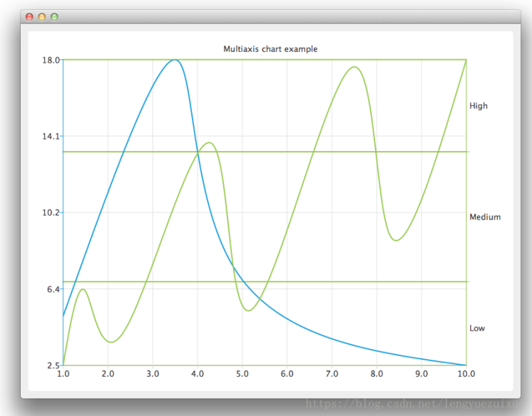Click the 2.5 value on left axis
The width and height of the screenshot is (532, 416).
coord(53,365)
